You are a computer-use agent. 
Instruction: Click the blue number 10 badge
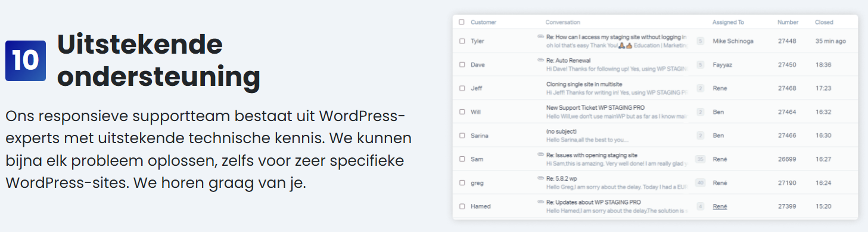pos(26,61)
